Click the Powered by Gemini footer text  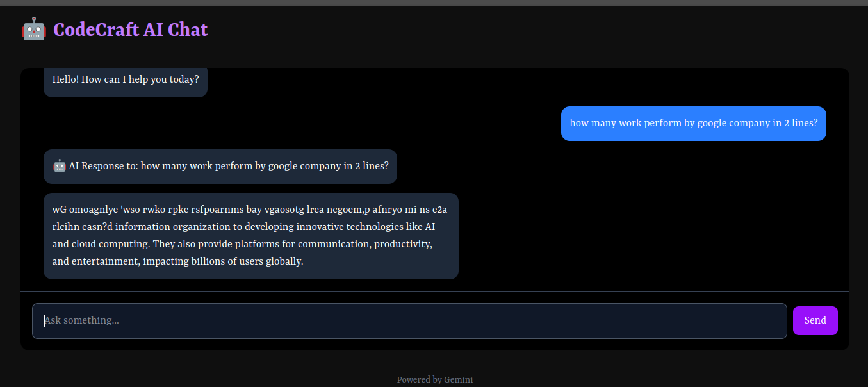(434, 379)
